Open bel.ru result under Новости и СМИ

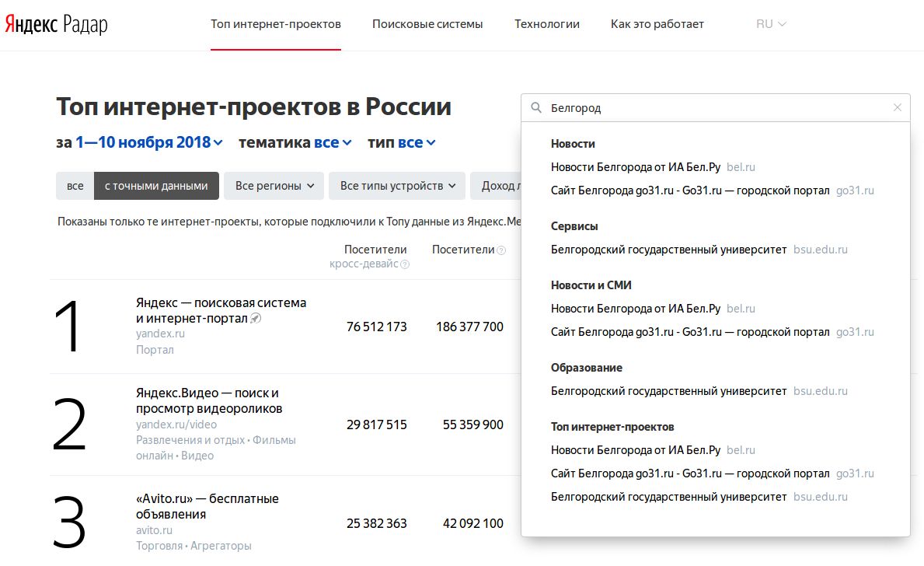pyautogui.click(x=653, y=309)
